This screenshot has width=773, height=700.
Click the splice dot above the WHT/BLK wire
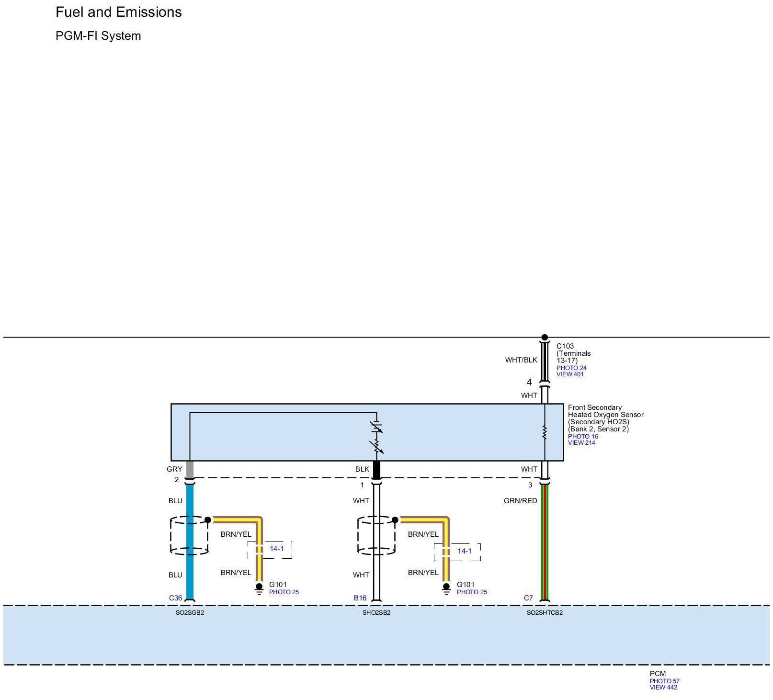tap(545, 338)
